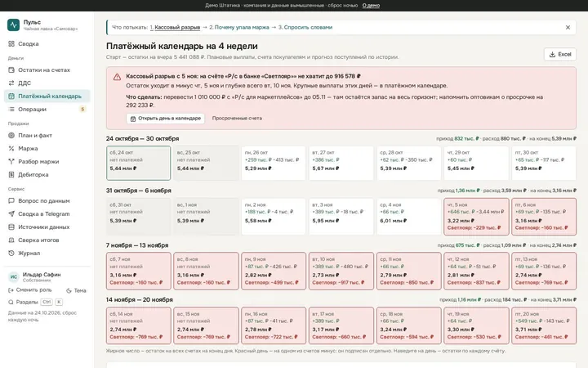Click the Источники данных database icon
This screenshot has width=588, height=368.
click(11, 227)
